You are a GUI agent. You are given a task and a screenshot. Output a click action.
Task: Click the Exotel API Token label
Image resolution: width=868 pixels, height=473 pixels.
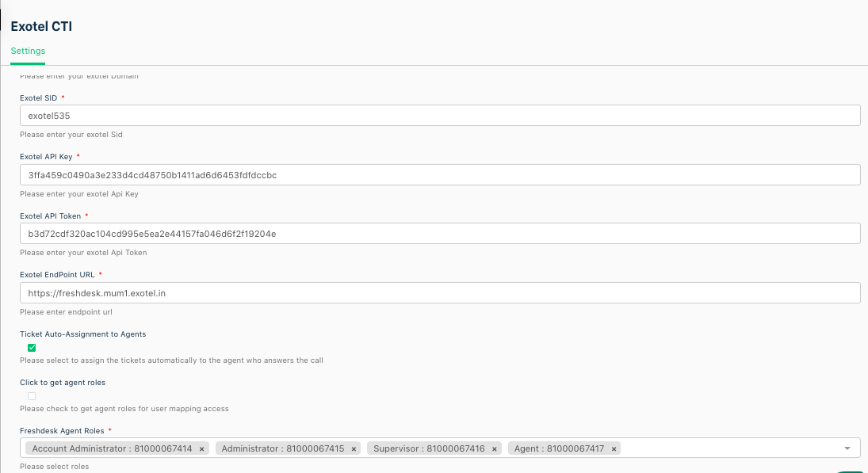point(51,216)
